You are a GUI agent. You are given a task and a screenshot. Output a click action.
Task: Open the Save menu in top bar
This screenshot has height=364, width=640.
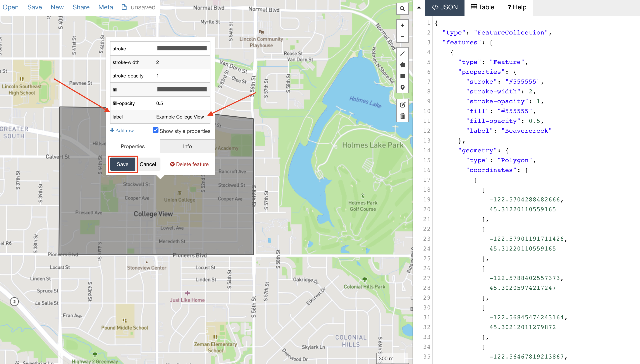click(34, 7)
